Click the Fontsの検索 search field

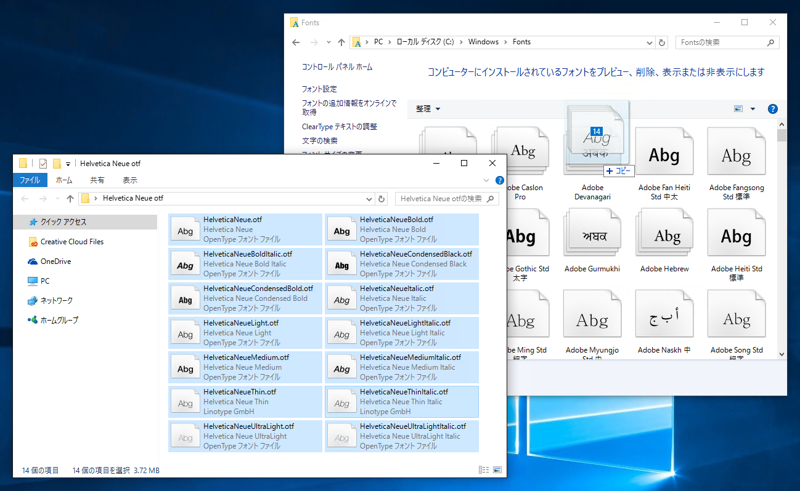click(x=727, y=42)
